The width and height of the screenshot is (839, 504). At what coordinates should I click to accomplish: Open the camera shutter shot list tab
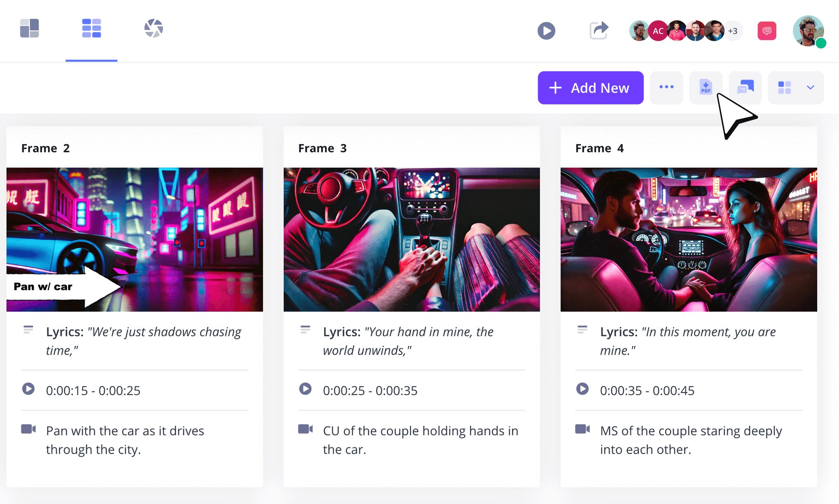[154, 28]
